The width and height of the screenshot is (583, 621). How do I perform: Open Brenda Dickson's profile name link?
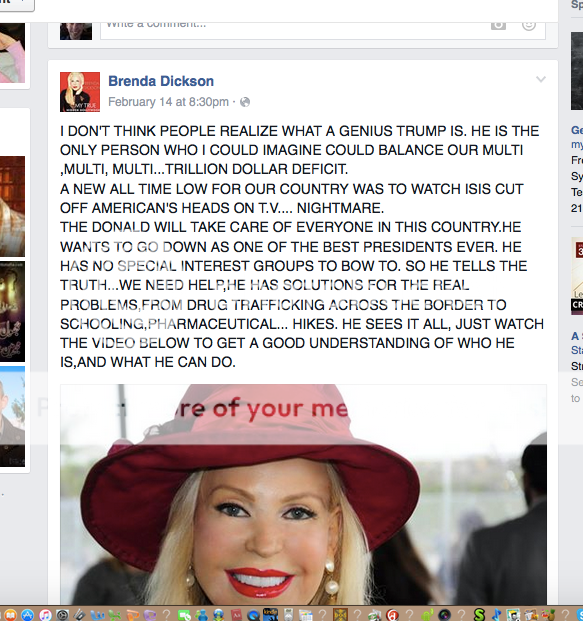coord(161,81)
